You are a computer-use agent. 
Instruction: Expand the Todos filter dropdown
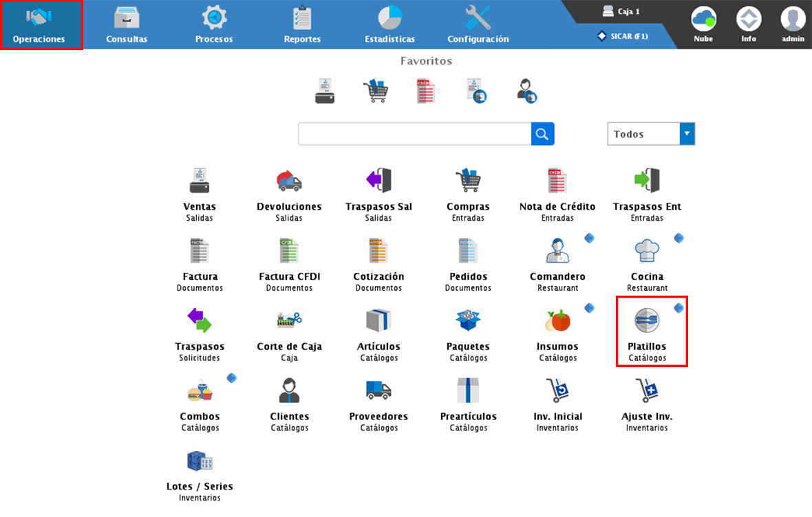point(687,134)
